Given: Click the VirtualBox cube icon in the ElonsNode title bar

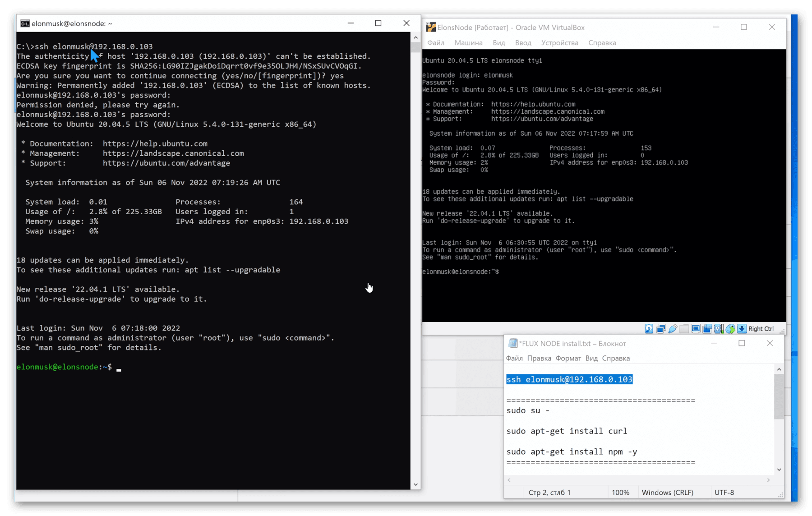Looking at the screenshot, I should (431, 28).
